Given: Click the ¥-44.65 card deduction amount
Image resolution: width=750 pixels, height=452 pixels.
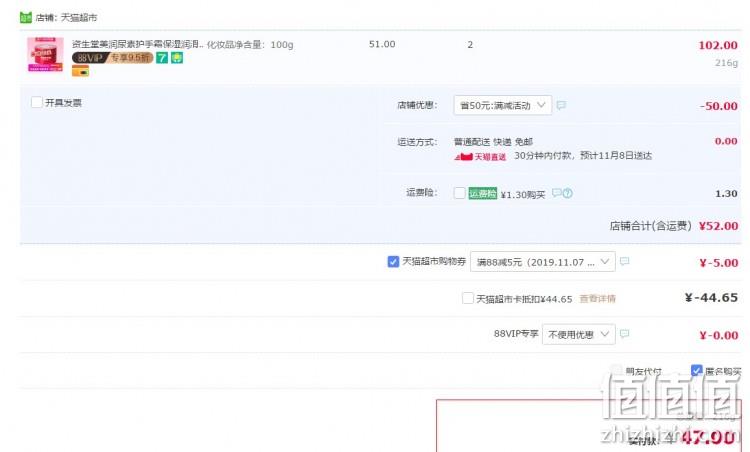Looking at the screenshot, I should point(711,298).
